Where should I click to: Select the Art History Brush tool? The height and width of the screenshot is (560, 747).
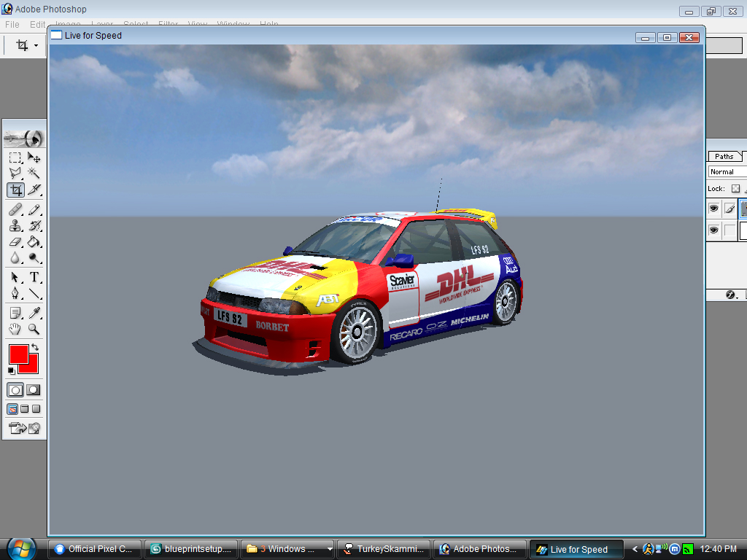[34, 226]
